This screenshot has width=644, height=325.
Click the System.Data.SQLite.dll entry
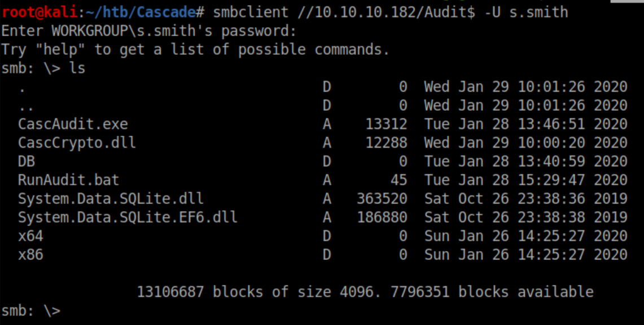point(111,199)
